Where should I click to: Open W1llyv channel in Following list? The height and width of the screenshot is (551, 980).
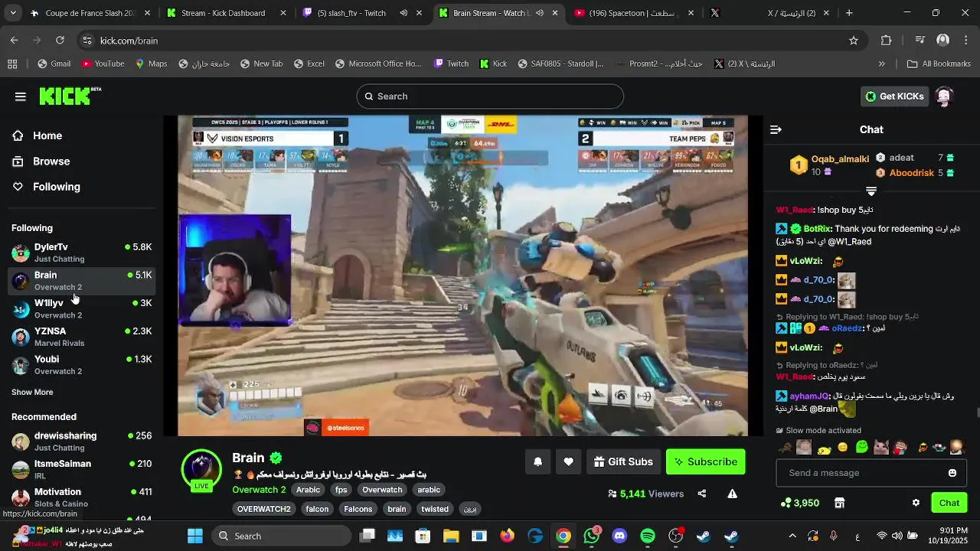(x=81, y=308)
